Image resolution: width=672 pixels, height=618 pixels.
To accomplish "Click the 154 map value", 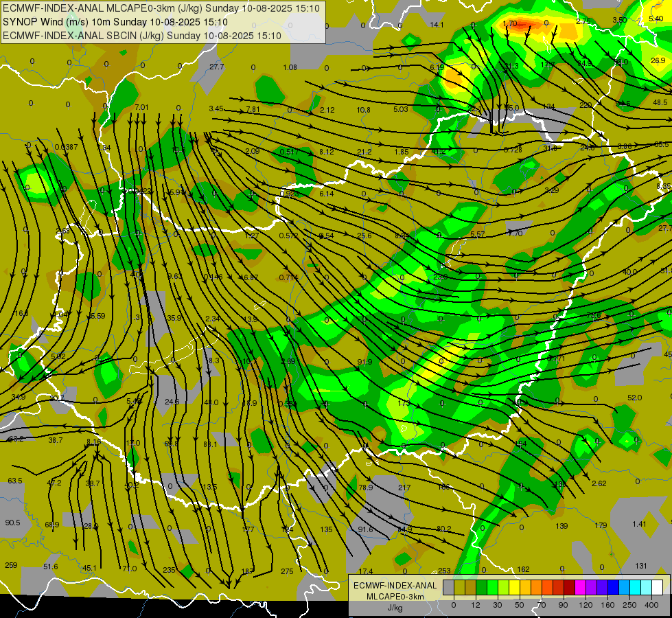I will [521, 444].
